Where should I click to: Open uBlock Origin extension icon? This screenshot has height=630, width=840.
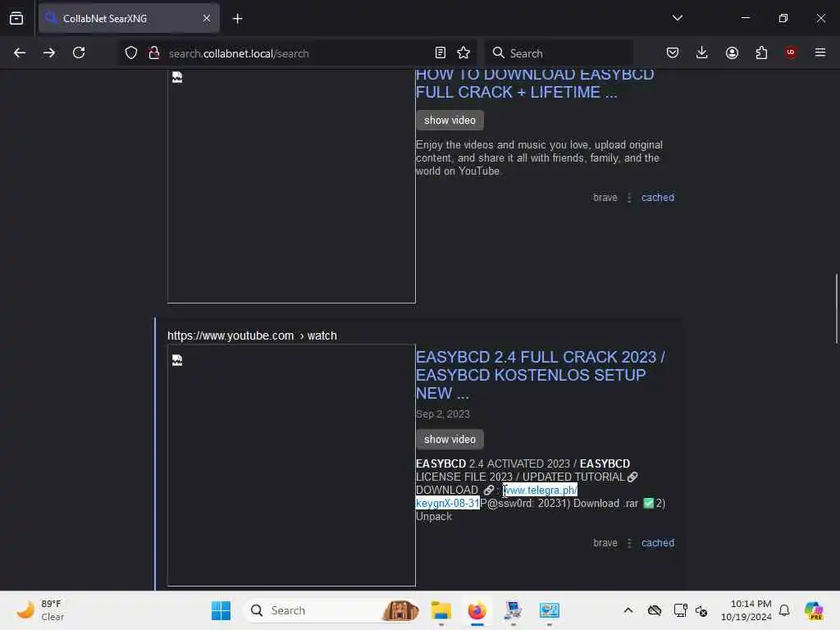[791, 52]
